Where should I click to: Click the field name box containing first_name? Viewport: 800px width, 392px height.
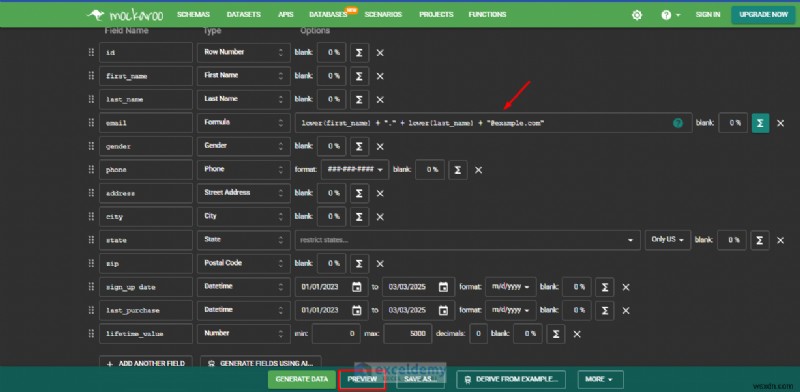(146, 76)
